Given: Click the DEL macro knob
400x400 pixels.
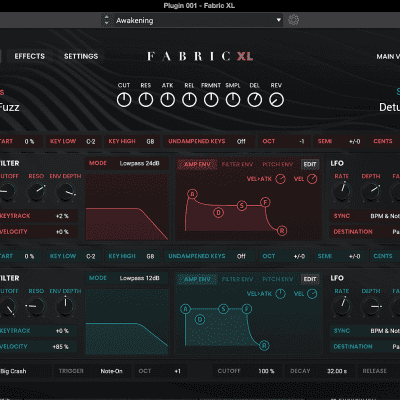Looking at the screenshot, I should 255,100.
